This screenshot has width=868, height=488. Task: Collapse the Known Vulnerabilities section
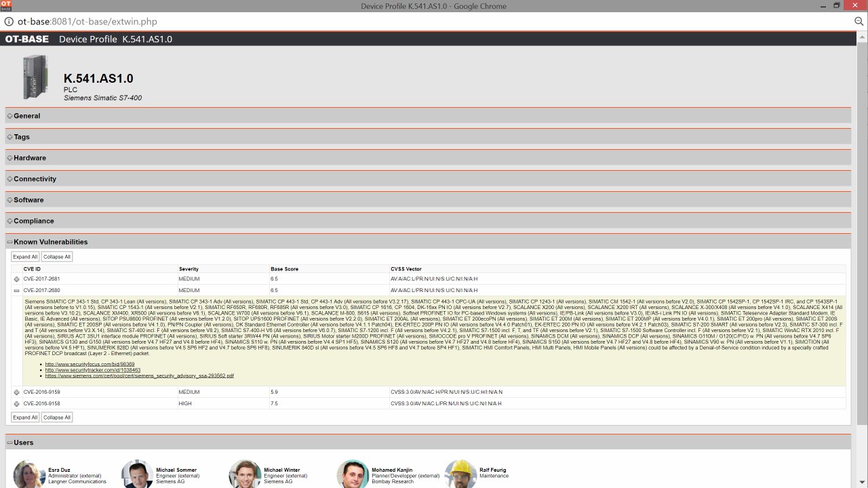[x=10, y=242]
